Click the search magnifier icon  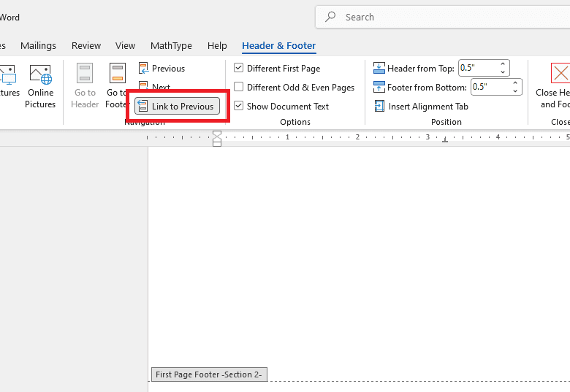(x=330, y=17)
